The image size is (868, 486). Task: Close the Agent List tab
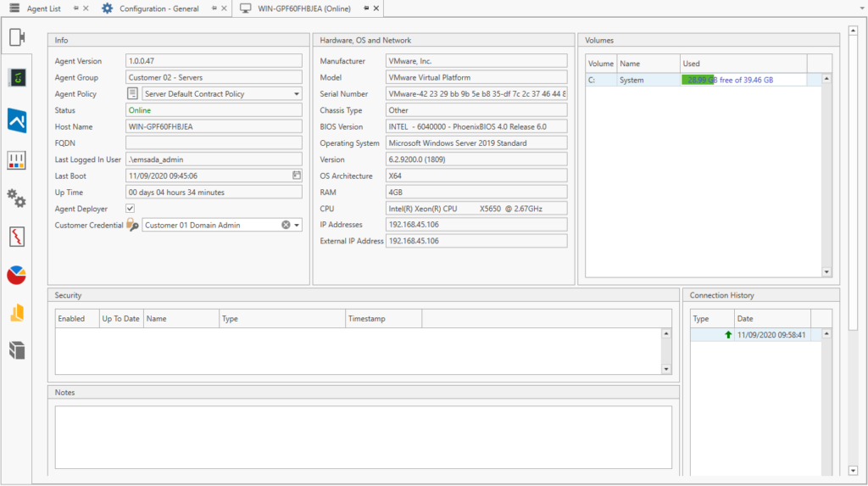click(86, 8)
